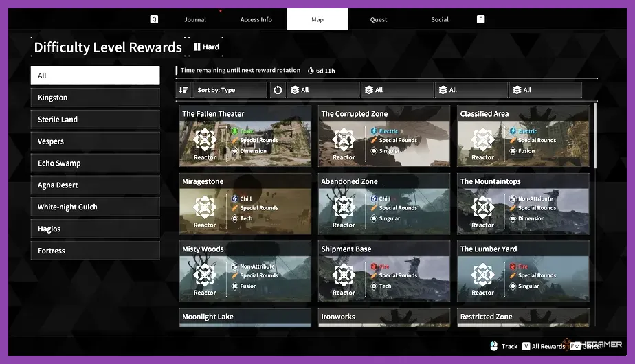635x364 pixels.
Task: Filter rewards by Fortress
Action: coord(95,251)
